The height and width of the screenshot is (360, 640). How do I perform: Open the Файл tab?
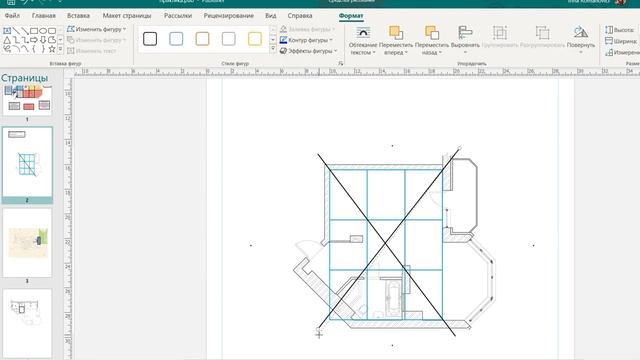[x=12, y=16]
